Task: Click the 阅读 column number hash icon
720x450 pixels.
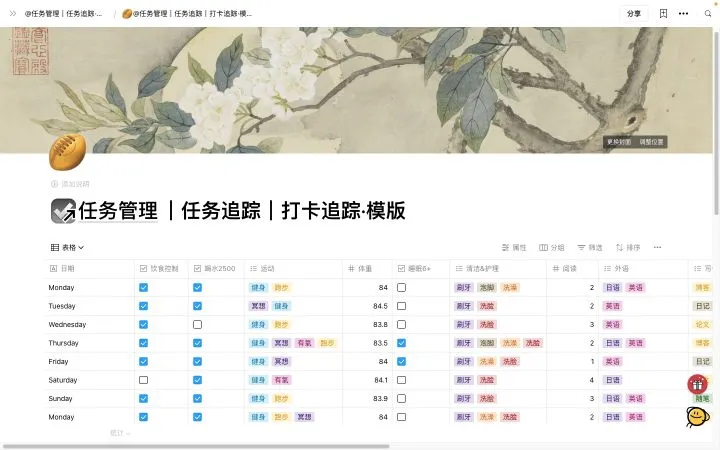Action: tap(556, 269)
